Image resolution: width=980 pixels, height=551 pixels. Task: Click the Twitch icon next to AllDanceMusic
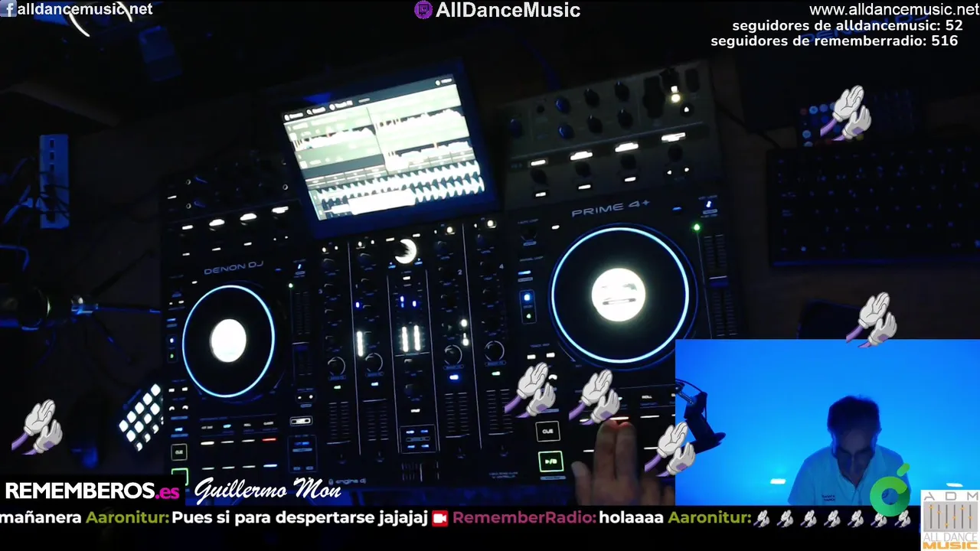(423, 10)
